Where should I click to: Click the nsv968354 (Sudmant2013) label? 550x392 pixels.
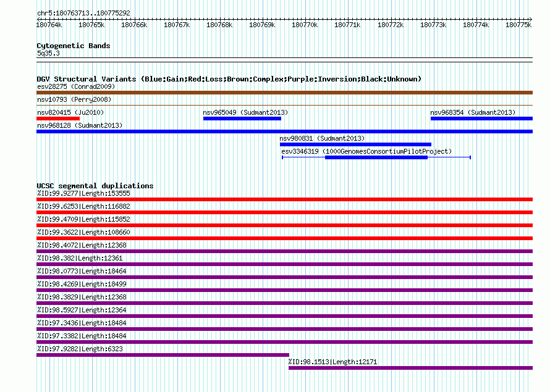473,112
